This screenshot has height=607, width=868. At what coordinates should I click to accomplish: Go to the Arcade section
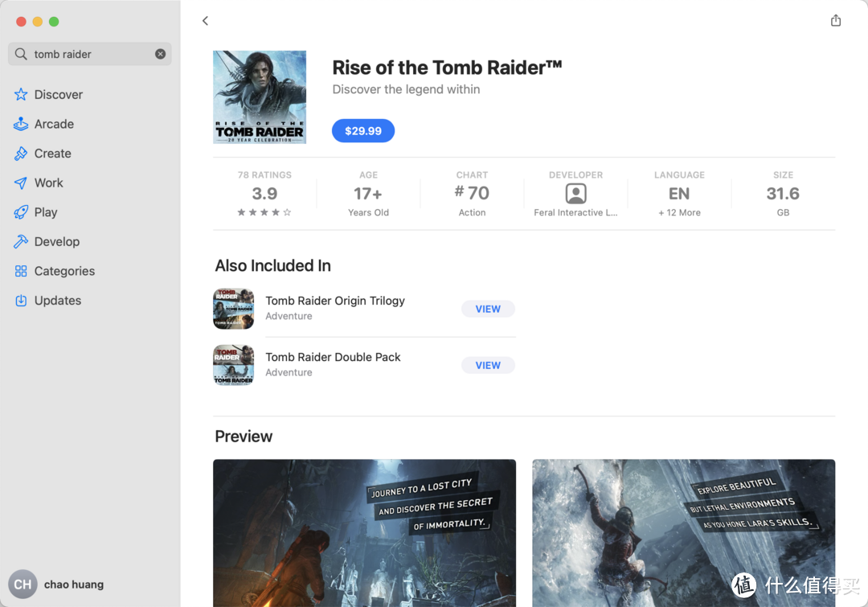(x=54, y=124)
